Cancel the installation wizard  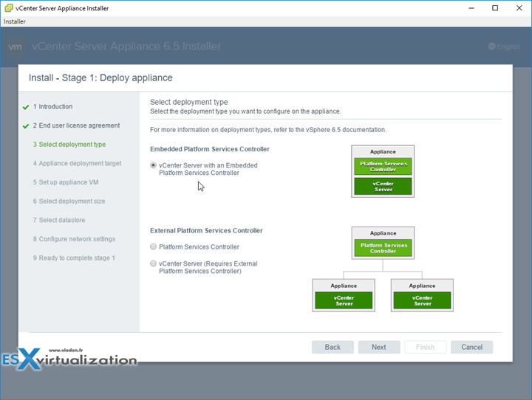(x=471, y=347)
